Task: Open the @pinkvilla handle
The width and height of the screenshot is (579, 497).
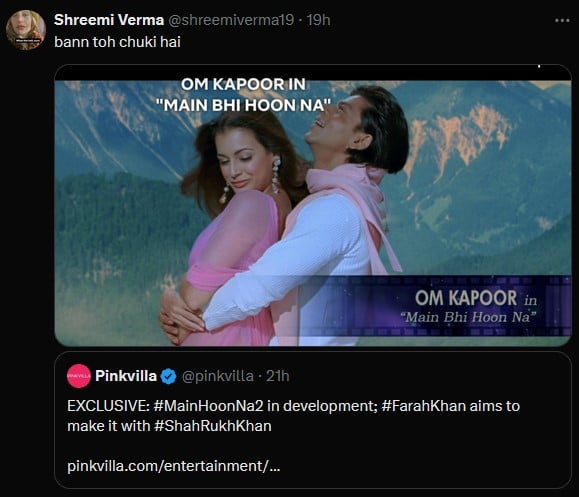Action: click(x=217, y=376)
